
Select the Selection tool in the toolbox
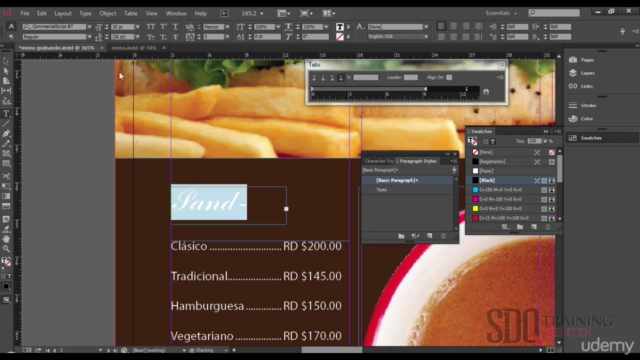pyautogui.click(x=6, y=61)
